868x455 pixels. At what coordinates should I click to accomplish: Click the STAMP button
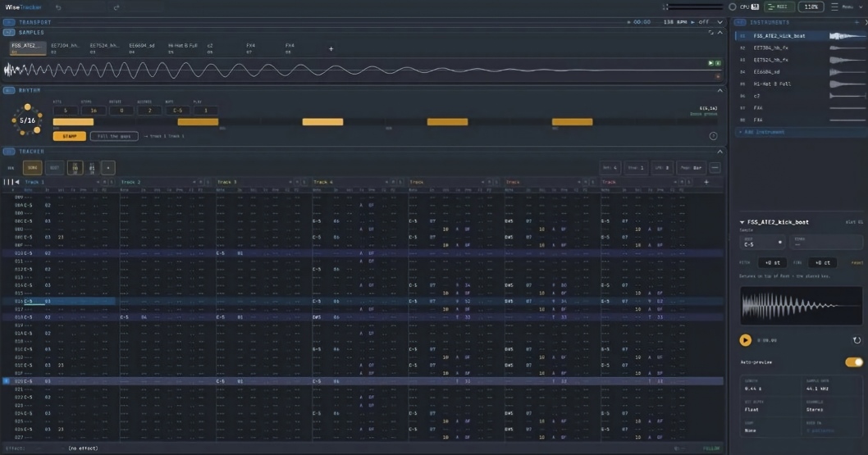point(69,136)
